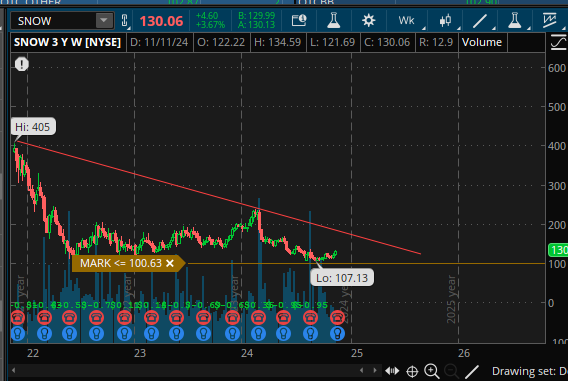Click the curve icon right of chart header
This screenshot has height=381, width=568.
click(x=558, y=42)
